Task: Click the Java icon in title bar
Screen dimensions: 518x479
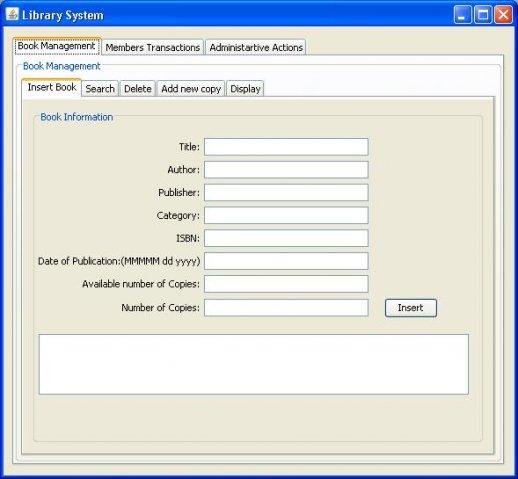Action: click(12, 15)
